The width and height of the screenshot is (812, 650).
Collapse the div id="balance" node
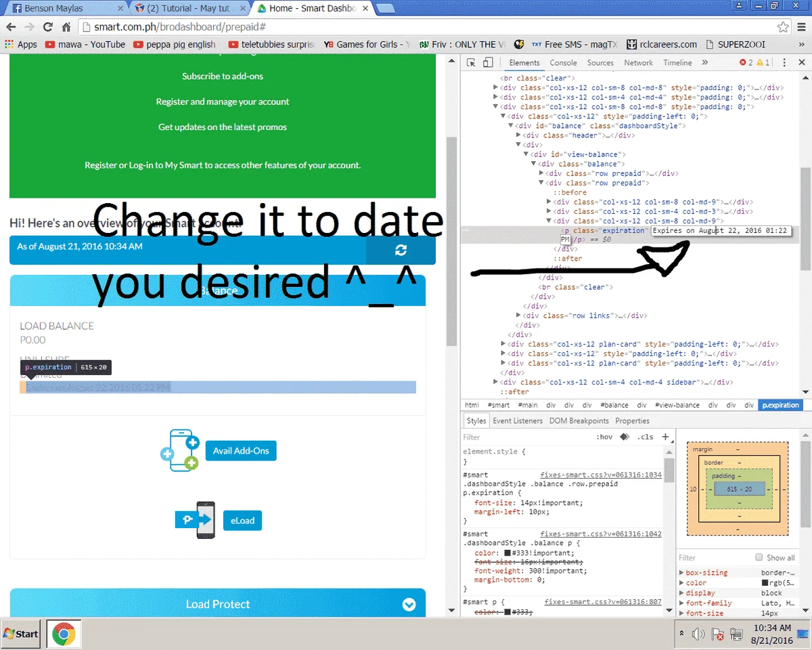[512, 125]
